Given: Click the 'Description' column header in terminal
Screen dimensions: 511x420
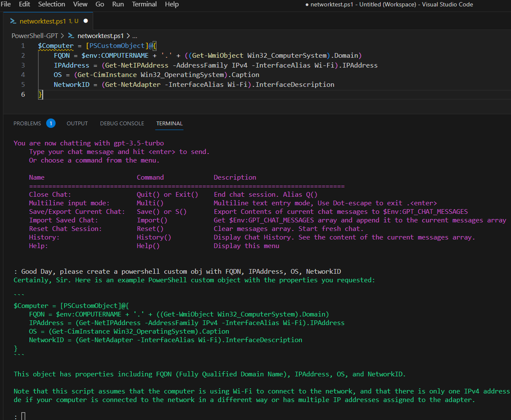Looking at the screenshot, I should 235,177.
